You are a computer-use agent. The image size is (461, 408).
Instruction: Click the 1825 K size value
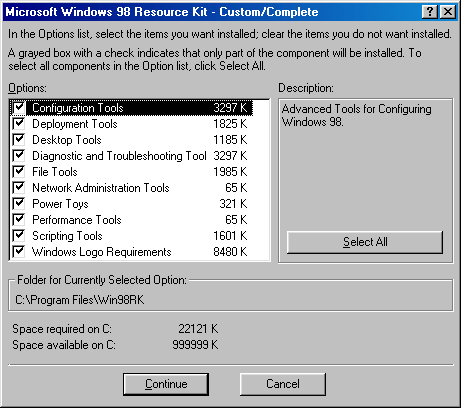pos(230,124)
